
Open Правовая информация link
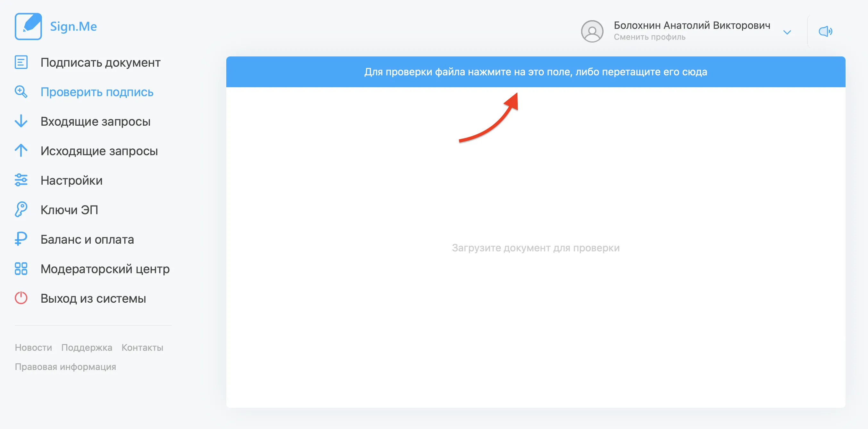tap(65, 367)
